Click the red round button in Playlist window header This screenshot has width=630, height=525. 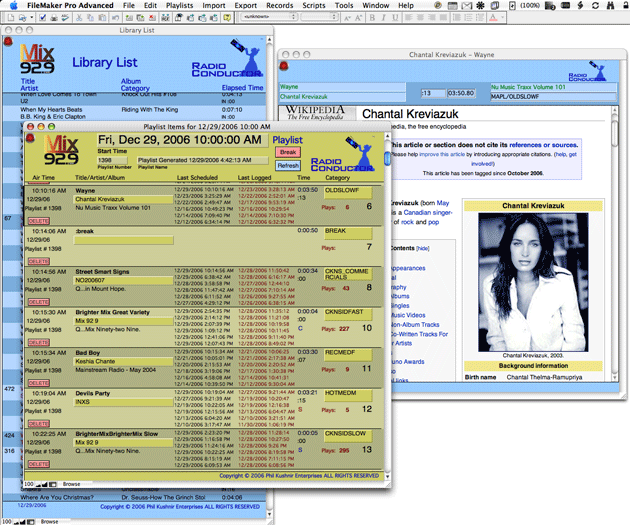(x=30, y=138)
